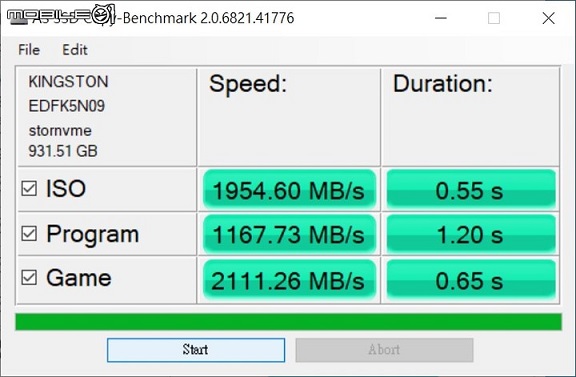Select the Program speed result 1167.73 MB/s
Image resolution: width=576 pixels, height=377 pixels.
(x=289, y=234)
